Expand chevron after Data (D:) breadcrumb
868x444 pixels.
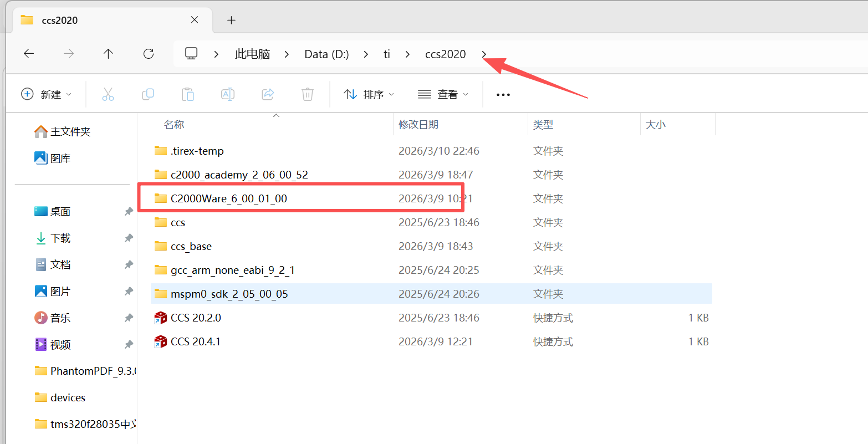366,54
